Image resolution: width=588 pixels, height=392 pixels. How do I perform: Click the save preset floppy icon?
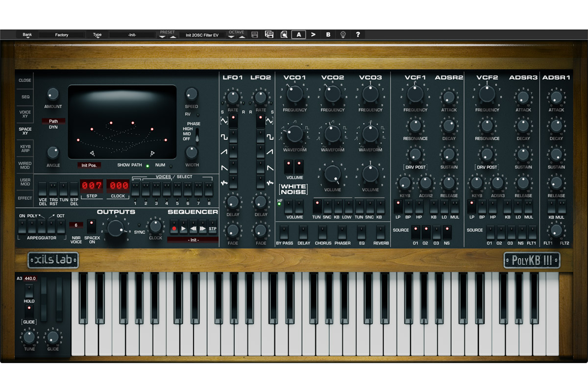point(254,35)
